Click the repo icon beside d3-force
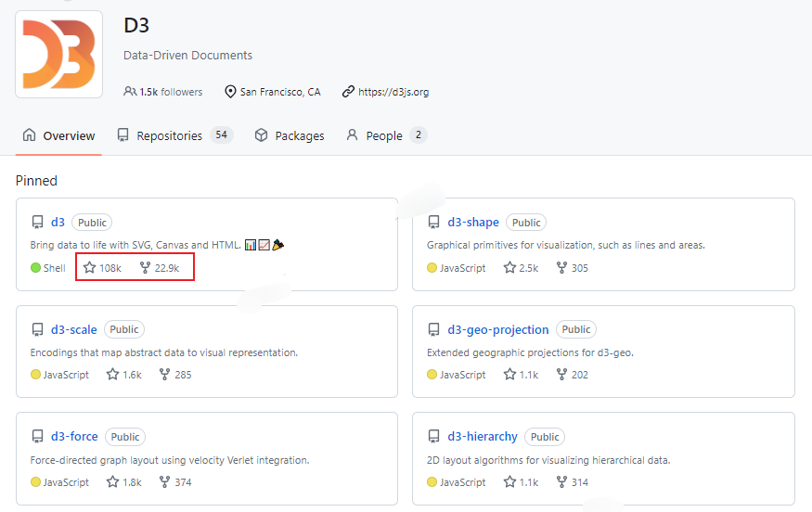 coord(37,437)
